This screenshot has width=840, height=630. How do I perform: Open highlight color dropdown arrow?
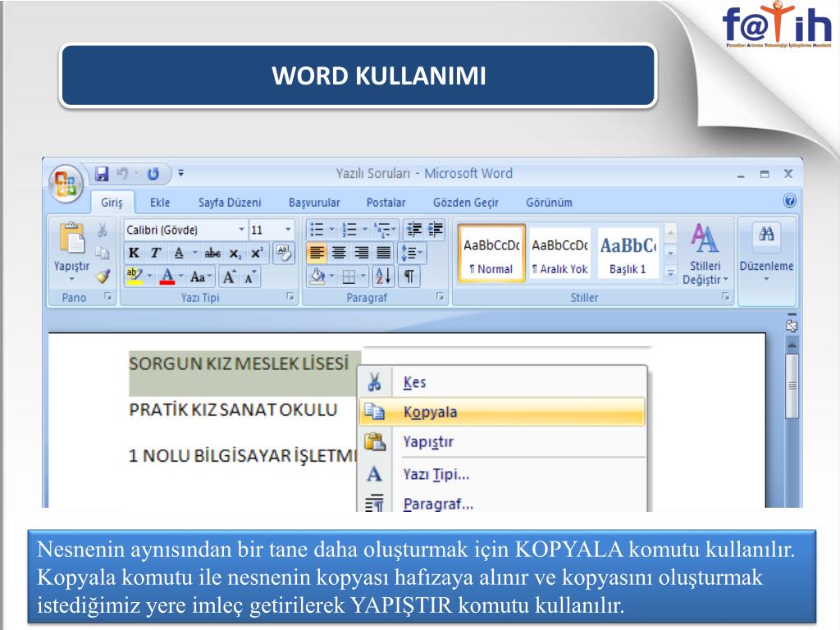pyautogui.click(x=149, y=276)
